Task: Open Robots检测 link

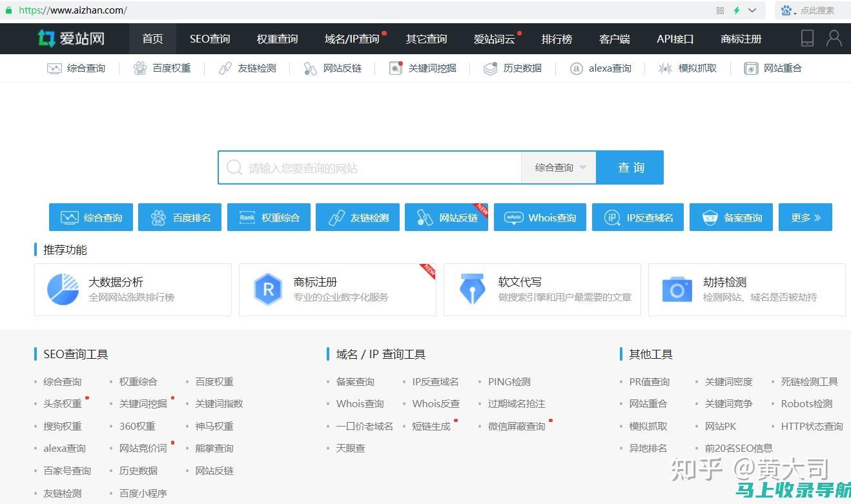Action: coord(807,404)
